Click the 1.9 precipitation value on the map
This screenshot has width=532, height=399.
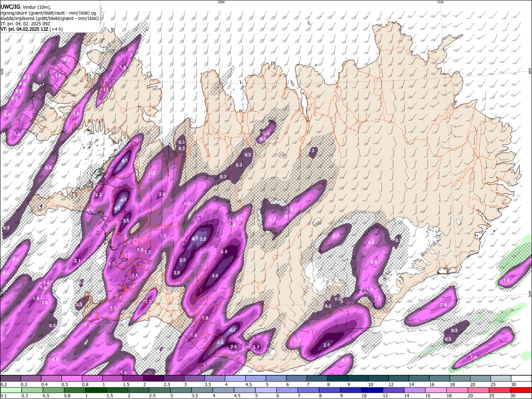point(205,318)
